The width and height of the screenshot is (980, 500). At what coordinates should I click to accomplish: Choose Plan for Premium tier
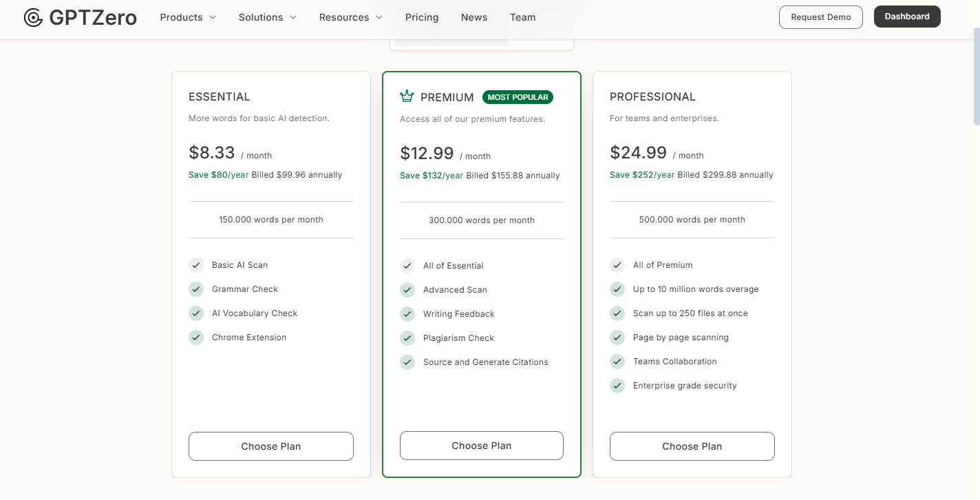pos(482,446)
